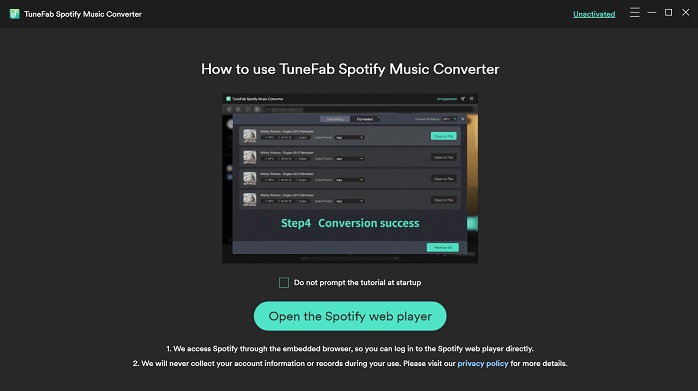The height and width of the screenshot is (391, 698).
Task: Click the TuneFab Spotify Music Converter title text
Action: (x=83, y=14)
